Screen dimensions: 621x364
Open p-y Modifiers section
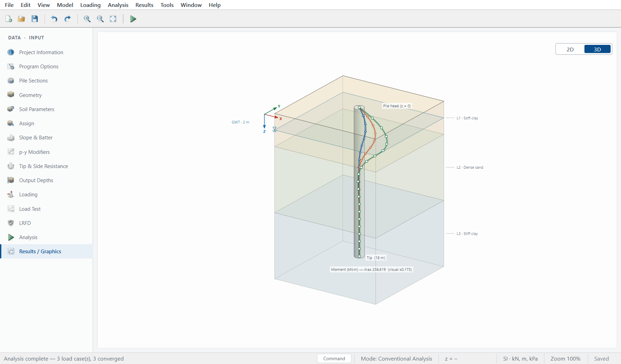coord(47,152)
